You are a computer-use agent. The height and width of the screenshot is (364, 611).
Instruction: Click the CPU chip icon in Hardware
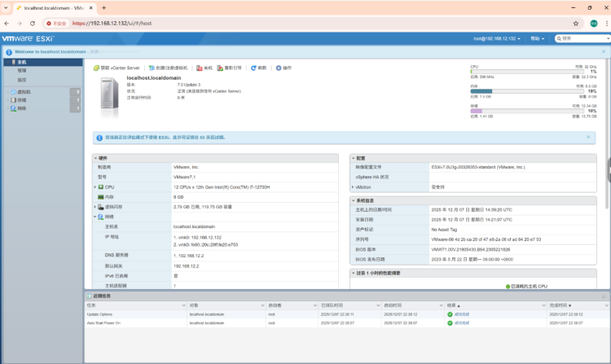point(101,187)
